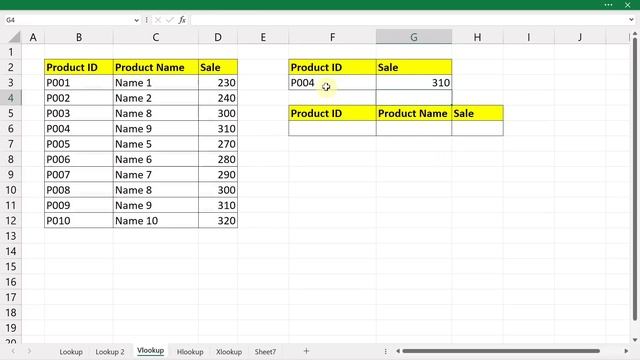The width and height of the screenshot is (640, 360).
Task: Switch to the Lookup 2 sheet tab
Action: pyautogui.click(x=110, y=351)
